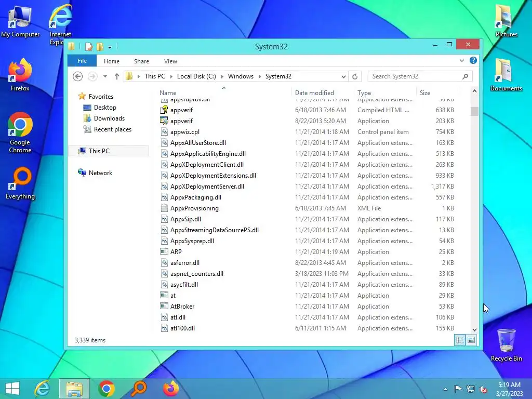The image size is (532, 399).
Task: Switch to the Home ribbon tab
Action: coord(112,61)
